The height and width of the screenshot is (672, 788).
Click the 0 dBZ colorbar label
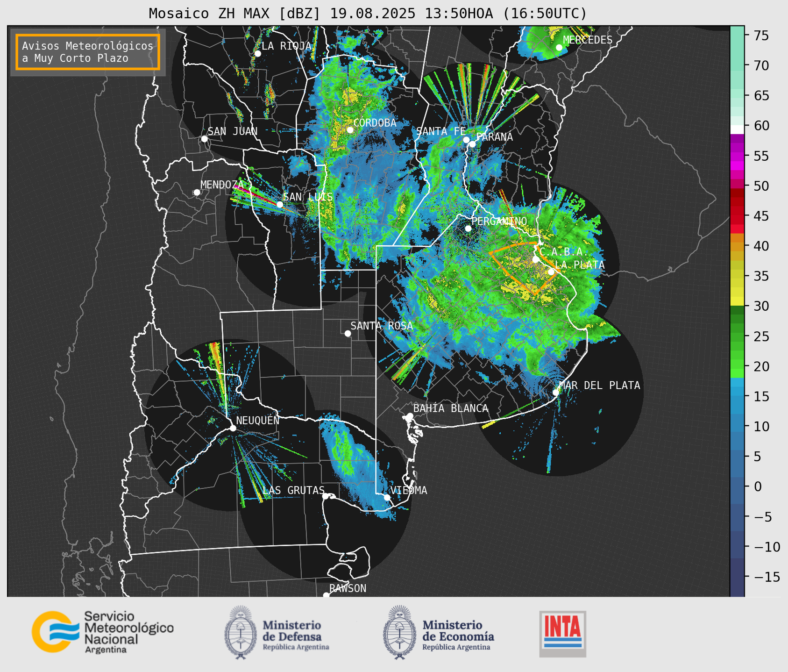pos(757,486)
